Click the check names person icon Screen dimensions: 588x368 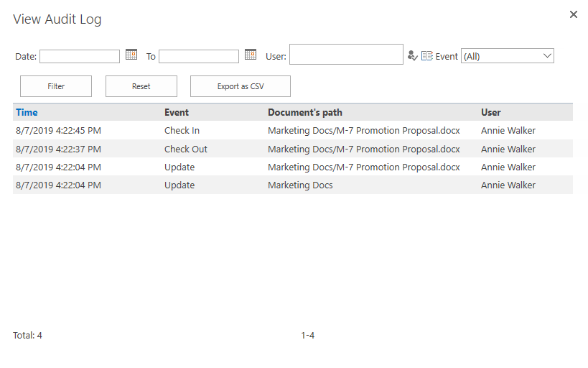coord(413,55)
